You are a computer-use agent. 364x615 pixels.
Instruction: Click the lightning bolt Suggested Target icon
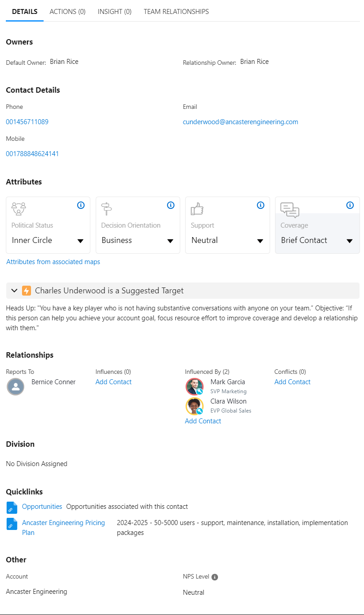tap(27, 291)
